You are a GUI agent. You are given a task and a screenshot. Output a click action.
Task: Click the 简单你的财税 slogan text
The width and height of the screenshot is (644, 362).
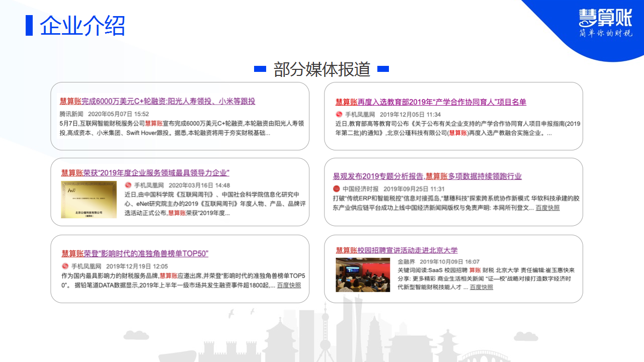point(605,34)
